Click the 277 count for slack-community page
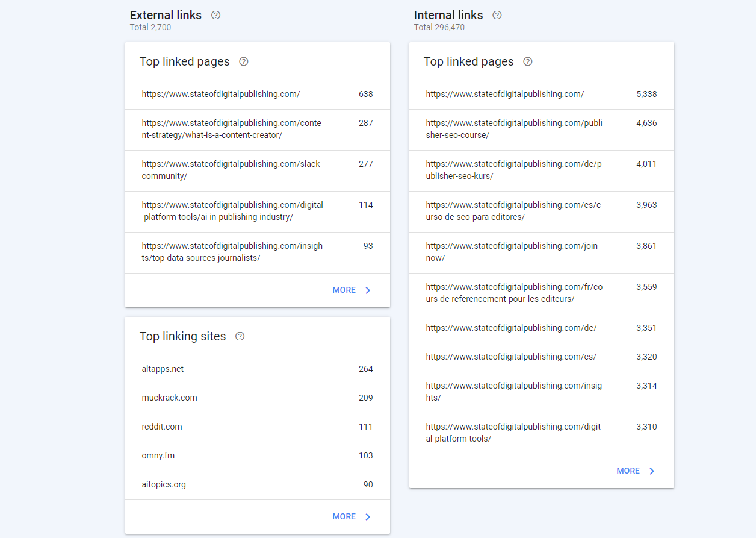The width and height of the screenshot is (756, 538). (x=366, y=164)
